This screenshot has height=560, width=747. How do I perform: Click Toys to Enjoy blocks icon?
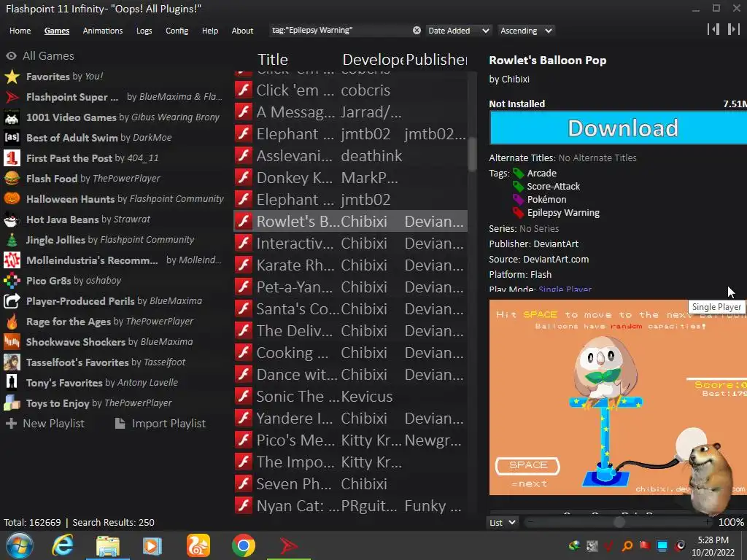(12, 403)
